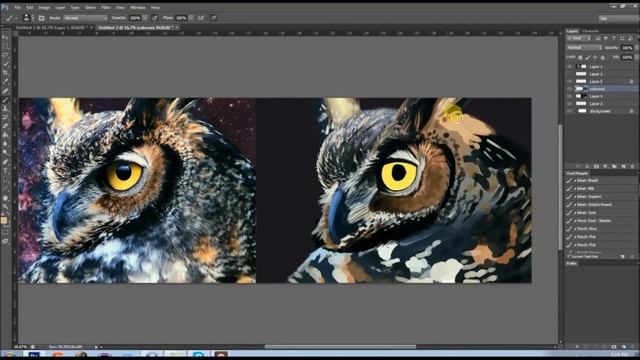Click the options bar Opacity value field
Screen dimensions: 640x360
(135, 18)
